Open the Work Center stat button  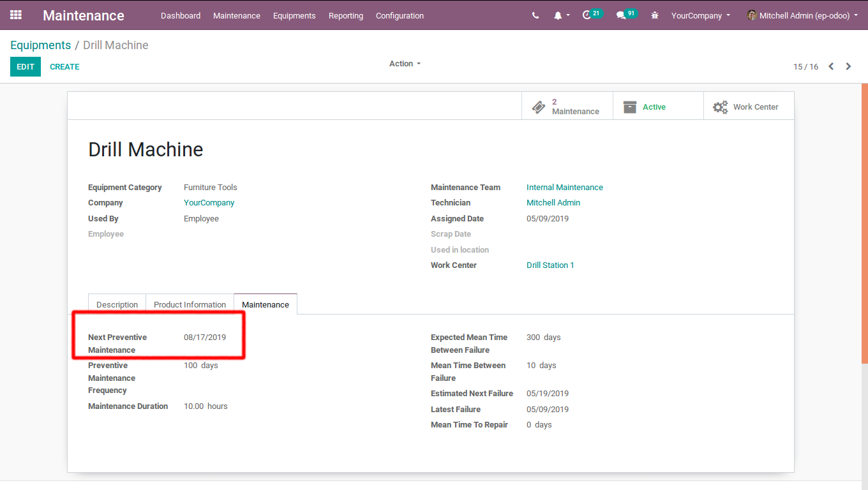click(x=749, y=107)
